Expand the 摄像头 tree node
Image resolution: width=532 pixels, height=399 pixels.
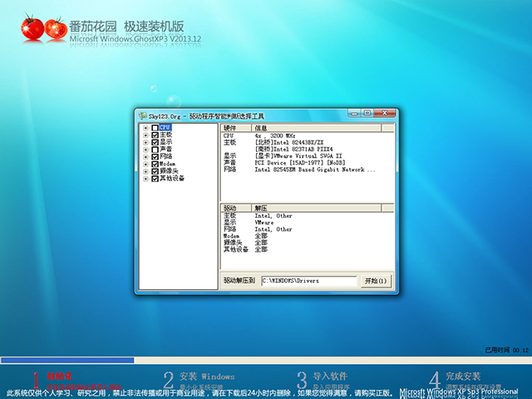[x=145, y=171]
